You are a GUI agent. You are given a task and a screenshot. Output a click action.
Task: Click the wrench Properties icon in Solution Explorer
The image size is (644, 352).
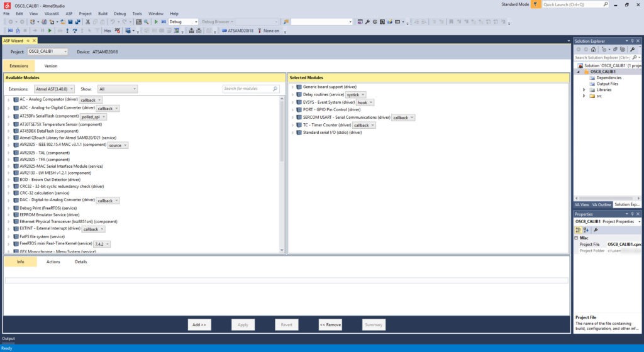pos(633,49)
